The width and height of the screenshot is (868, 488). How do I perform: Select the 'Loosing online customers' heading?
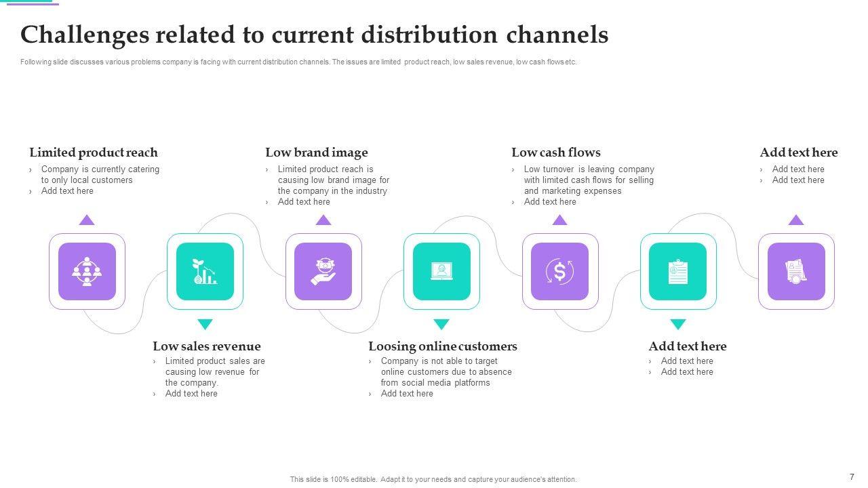[x=443, y=346]
